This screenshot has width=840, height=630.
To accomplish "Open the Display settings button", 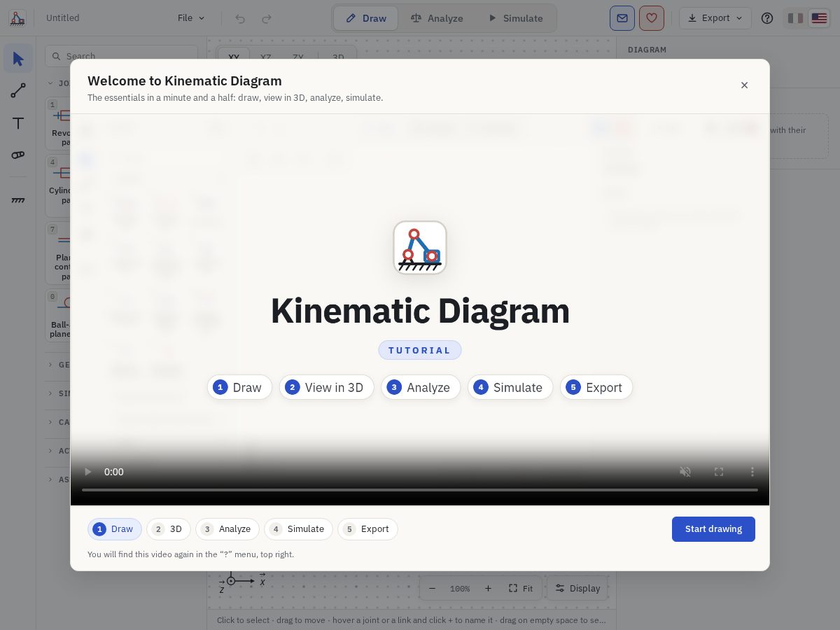I will [x=578, y=589].
